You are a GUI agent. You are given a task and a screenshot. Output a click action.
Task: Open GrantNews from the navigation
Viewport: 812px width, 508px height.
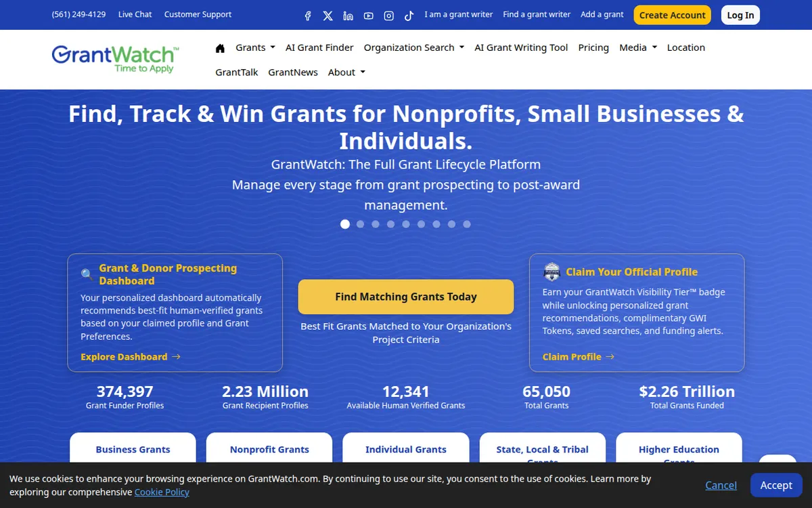pos(293,72)
